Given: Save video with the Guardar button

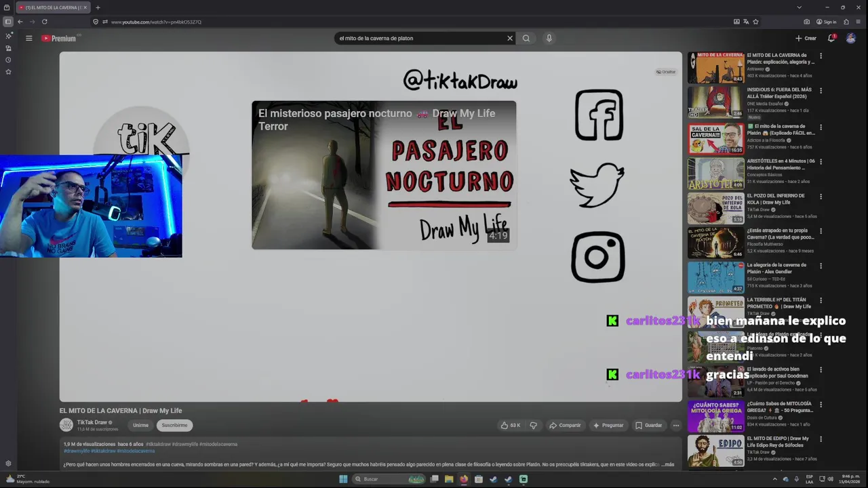Looking at the screenshot, I should coord(648,425).
